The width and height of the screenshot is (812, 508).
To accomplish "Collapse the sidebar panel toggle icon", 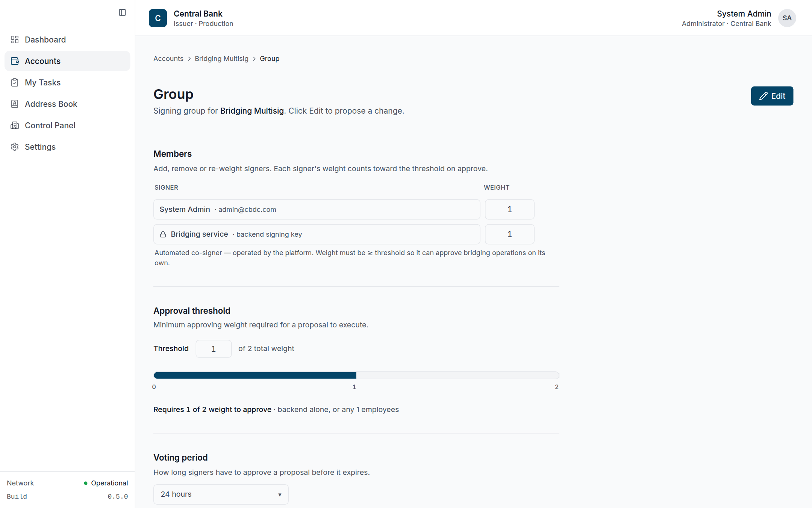I will click(x=122, y=12).
